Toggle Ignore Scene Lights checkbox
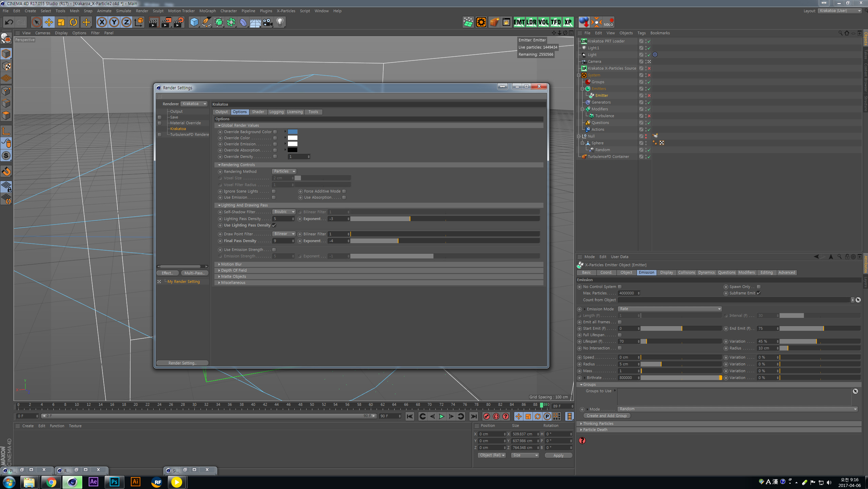Screen dimensions: 868x489 click(274, 191)
